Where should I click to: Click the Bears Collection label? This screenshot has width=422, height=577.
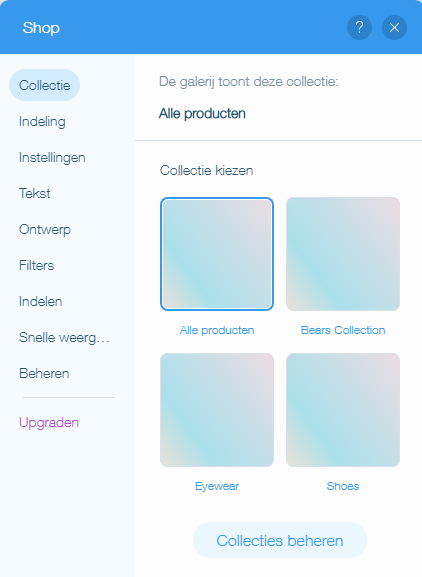(343, 330)
